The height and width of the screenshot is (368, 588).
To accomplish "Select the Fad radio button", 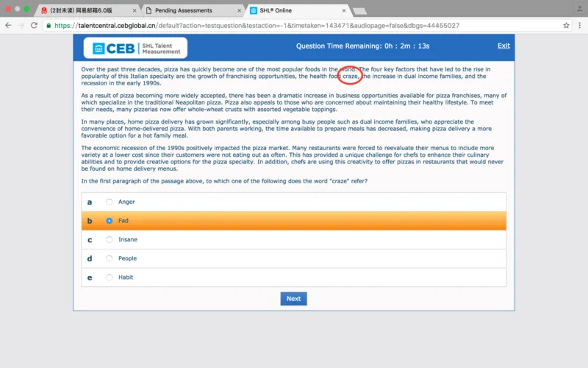I will point(110,221).
